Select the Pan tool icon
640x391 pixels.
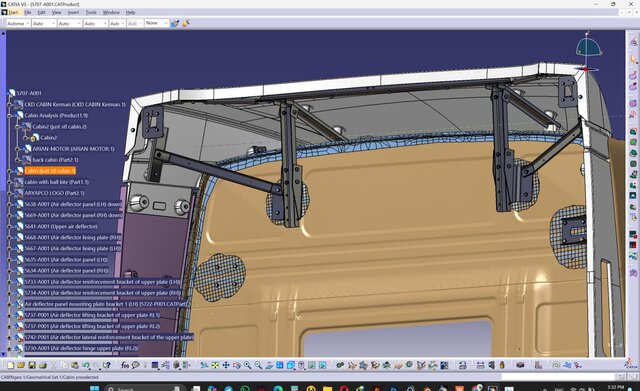click(x=226, y=365)
